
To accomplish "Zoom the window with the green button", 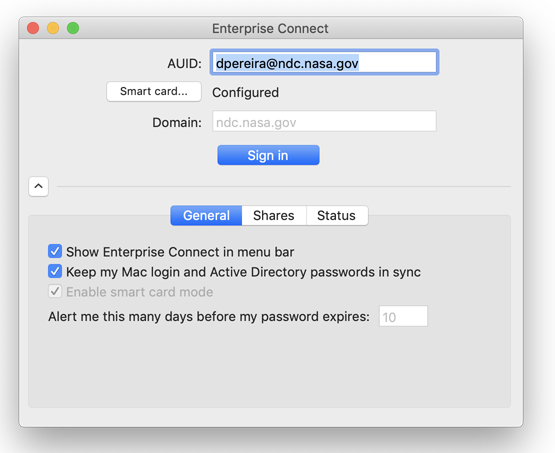I will (73, 28).
